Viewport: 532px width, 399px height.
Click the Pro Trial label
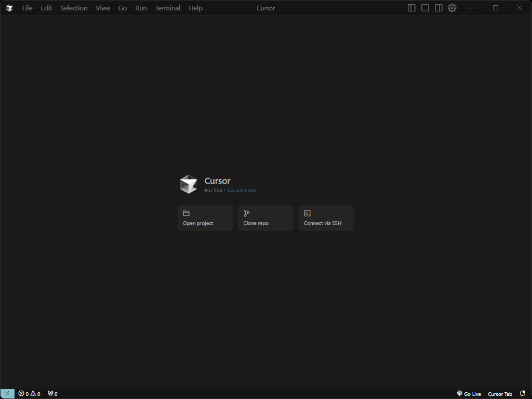pos(213,191)
